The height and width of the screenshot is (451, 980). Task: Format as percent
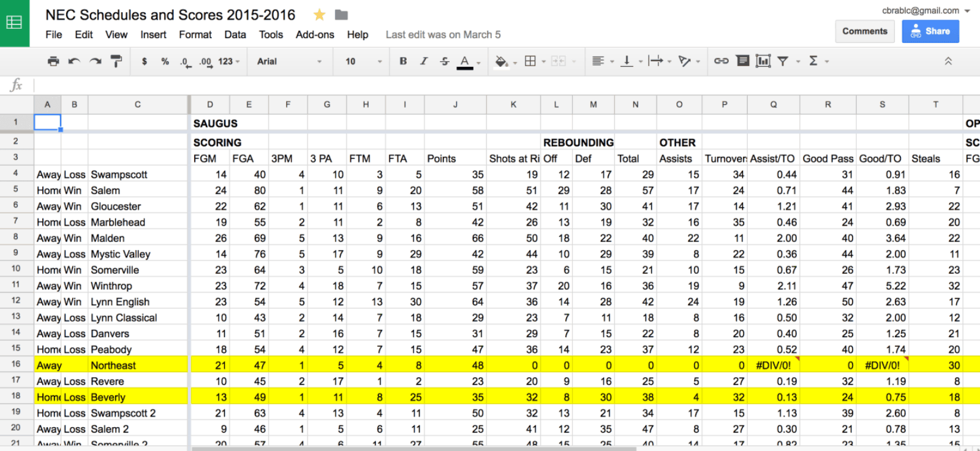165,61
